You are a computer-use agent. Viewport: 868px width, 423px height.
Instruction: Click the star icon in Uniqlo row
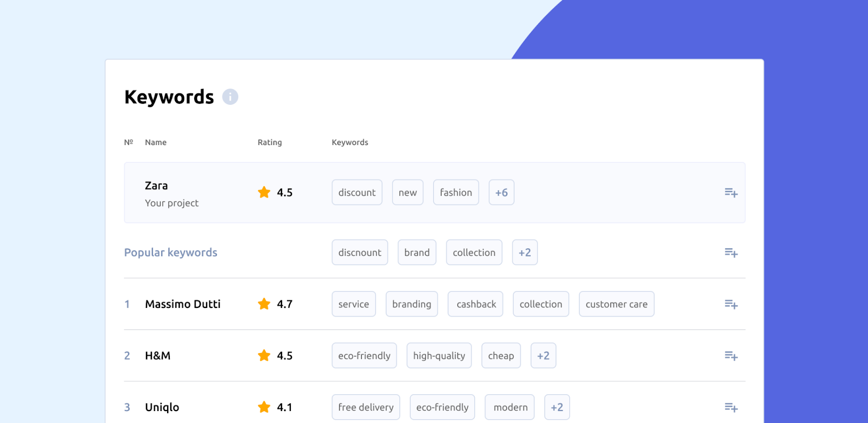click(264, 407)
